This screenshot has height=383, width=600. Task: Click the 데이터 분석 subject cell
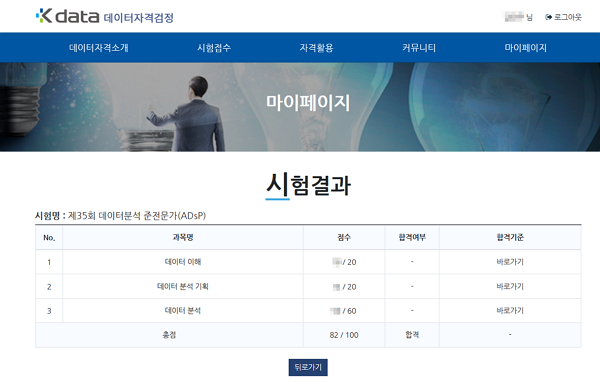183,311
